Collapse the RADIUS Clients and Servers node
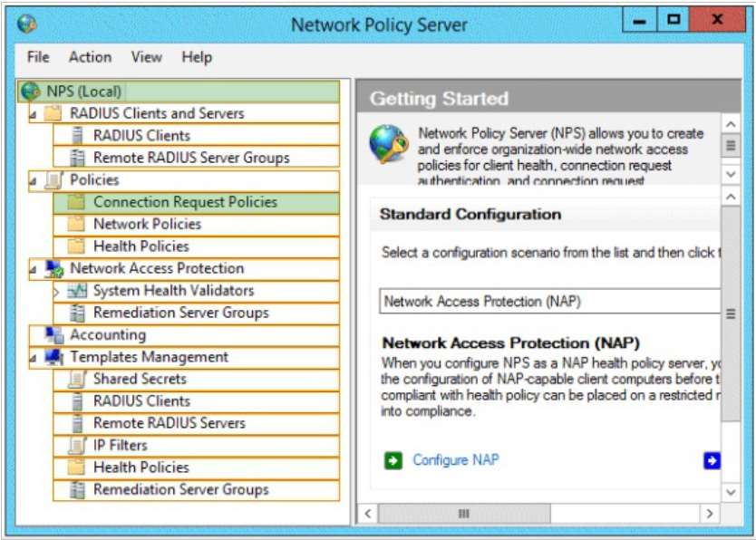 pyautogui.click(x=33, y=115)
